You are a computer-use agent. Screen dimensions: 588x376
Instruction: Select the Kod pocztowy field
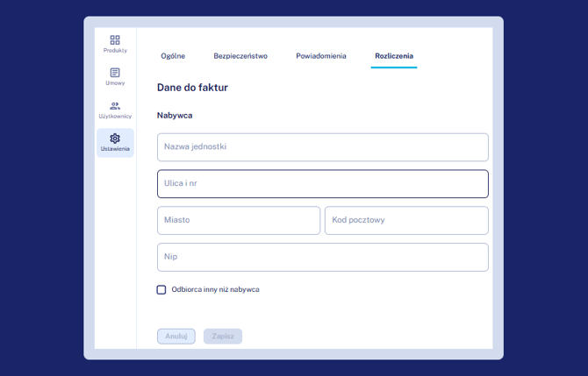coord(406,221)
